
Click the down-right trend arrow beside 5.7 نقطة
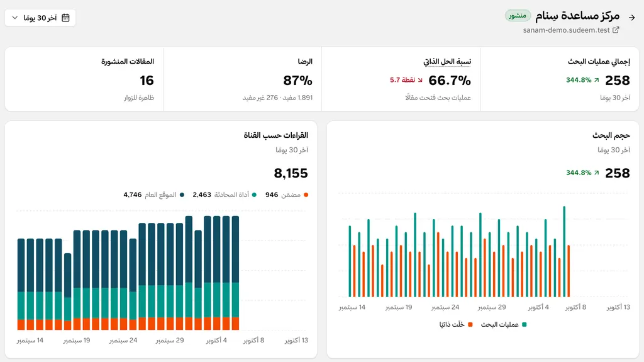[420, 80]
